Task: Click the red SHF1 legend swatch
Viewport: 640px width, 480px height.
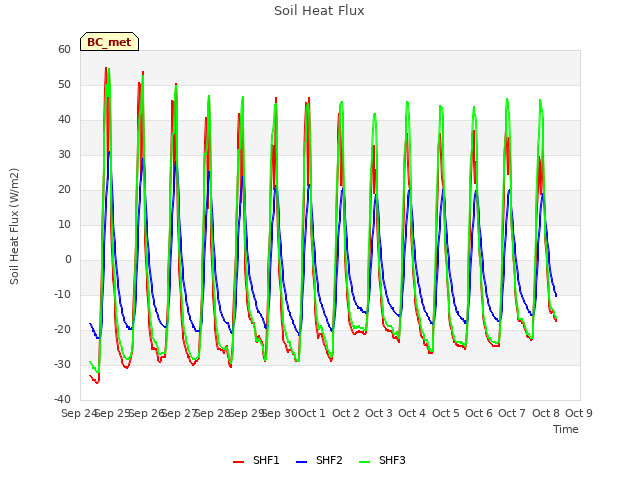Action: coord(238,462)
